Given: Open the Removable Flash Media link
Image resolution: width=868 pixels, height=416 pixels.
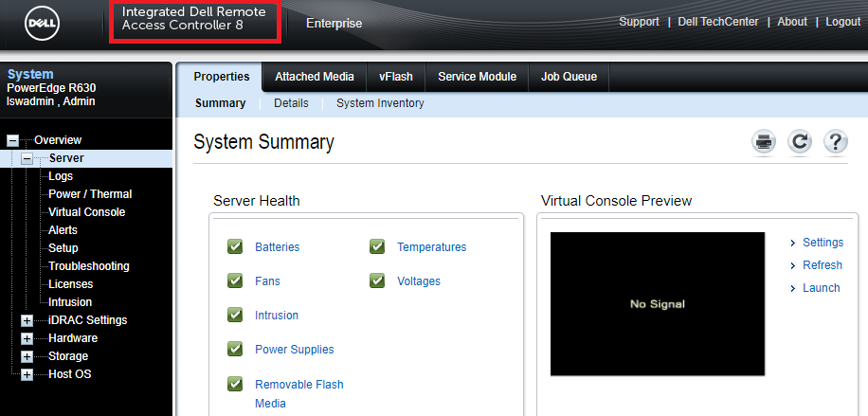Looking at the screenshot, I should [298, 394].
